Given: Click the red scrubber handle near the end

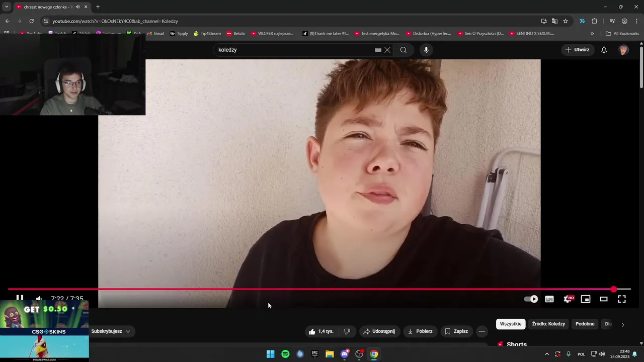Looking at the screenshot, I should pos(614,289).
